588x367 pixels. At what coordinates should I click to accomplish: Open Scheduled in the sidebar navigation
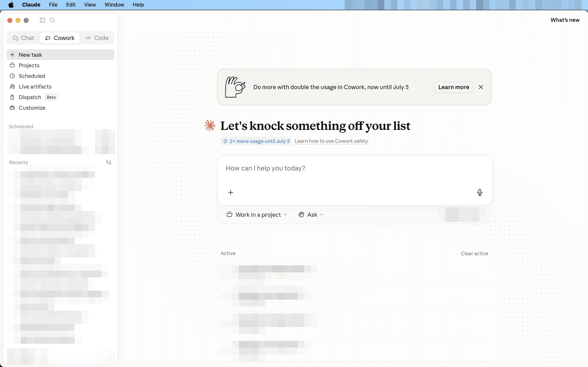click(60, 76)
